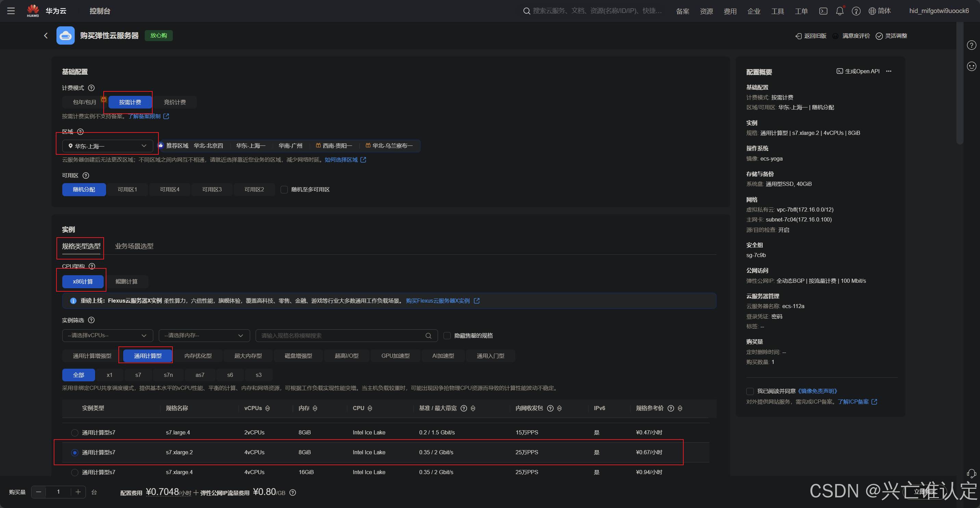Check the 隐藏售罄的规格 checkbox
The height and width of the screenshot is (508, 980).
pos(447,335)
